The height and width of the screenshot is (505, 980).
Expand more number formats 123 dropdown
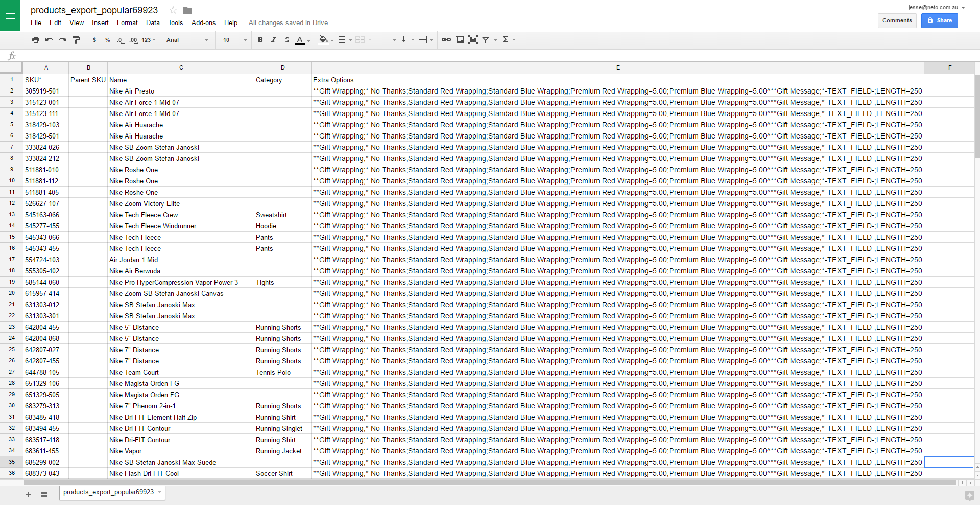coord(149,40)
